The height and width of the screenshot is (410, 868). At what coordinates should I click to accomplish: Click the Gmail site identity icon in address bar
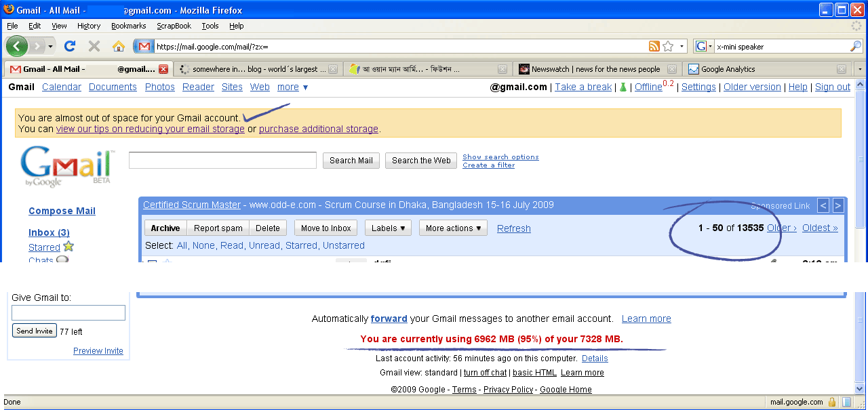[x=144, y=46]
